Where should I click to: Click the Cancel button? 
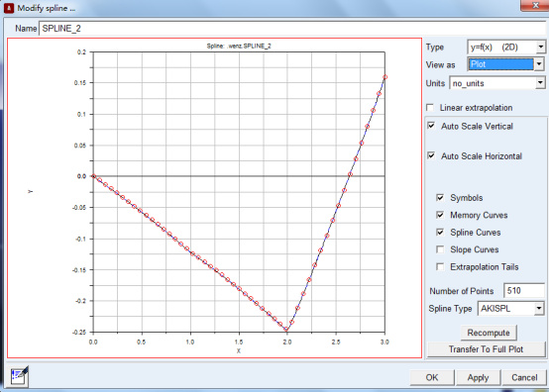point(524,377)
